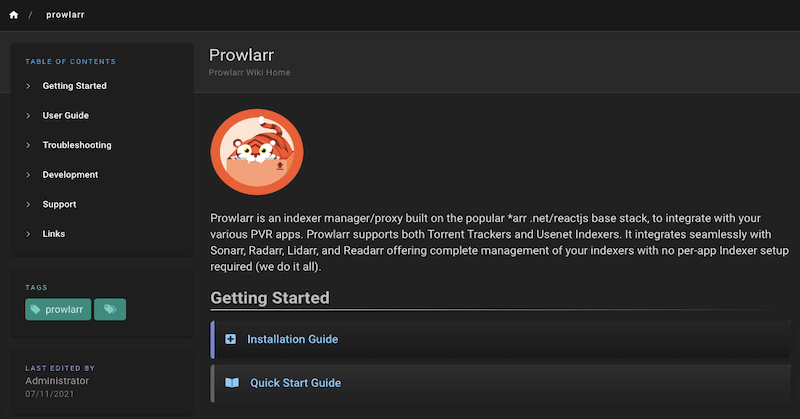Open Getting Started in table of contents

point(74,86)
